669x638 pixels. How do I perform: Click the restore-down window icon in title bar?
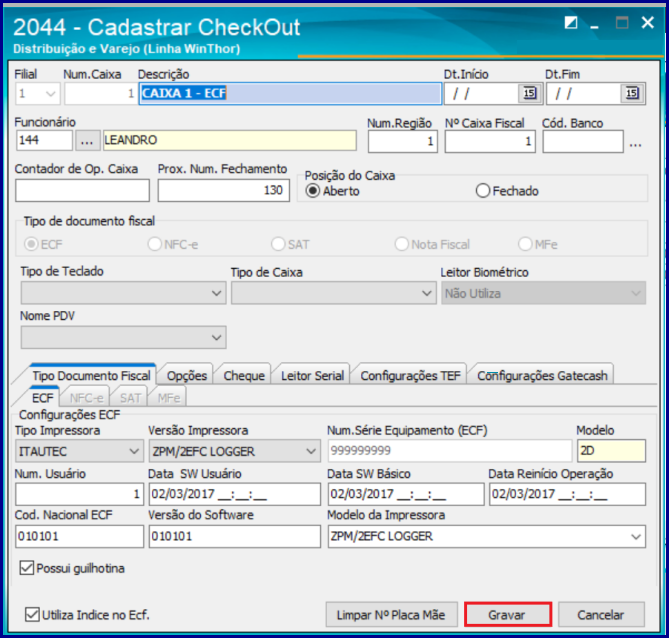click(x=570, y=23)
